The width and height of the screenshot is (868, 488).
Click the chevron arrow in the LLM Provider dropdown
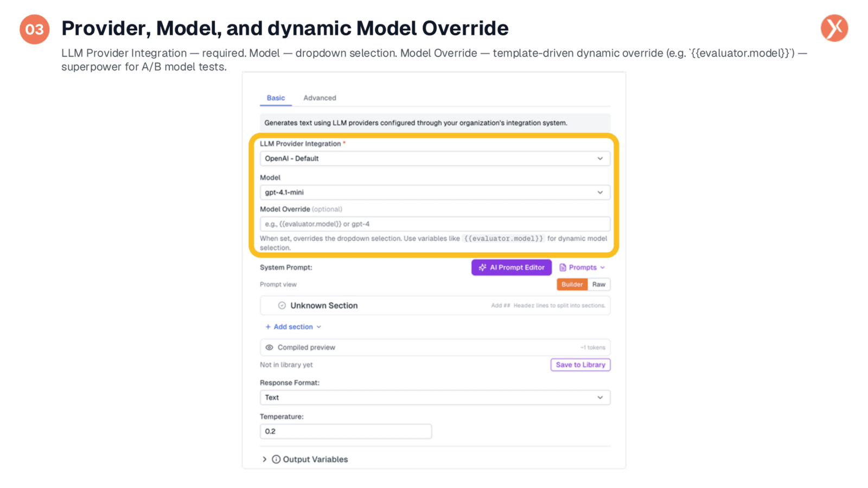(x=600, y=158)
